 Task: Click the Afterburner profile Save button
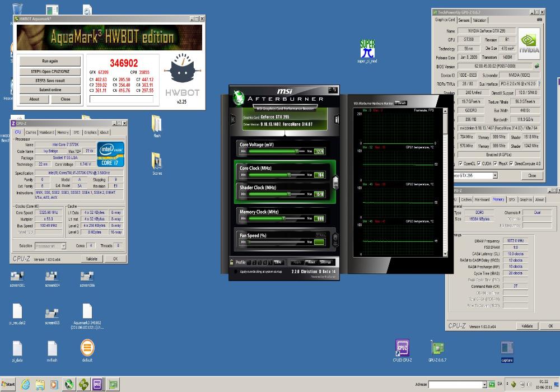click(x=278, y=262)
